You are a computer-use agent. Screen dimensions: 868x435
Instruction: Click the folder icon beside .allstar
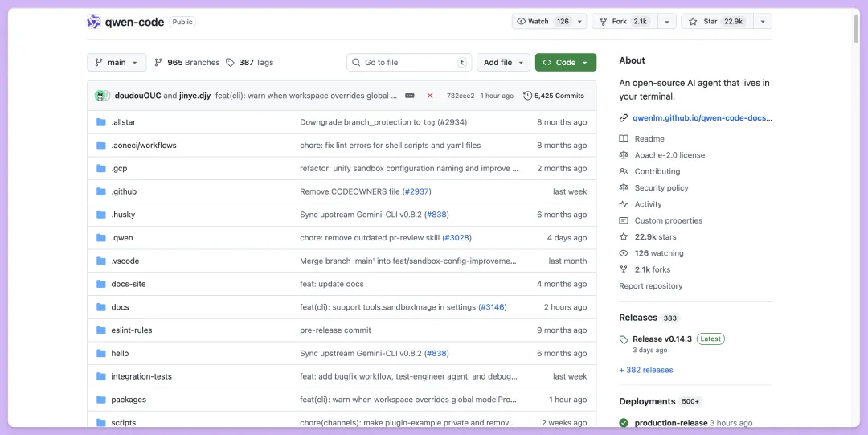point(100,122)
